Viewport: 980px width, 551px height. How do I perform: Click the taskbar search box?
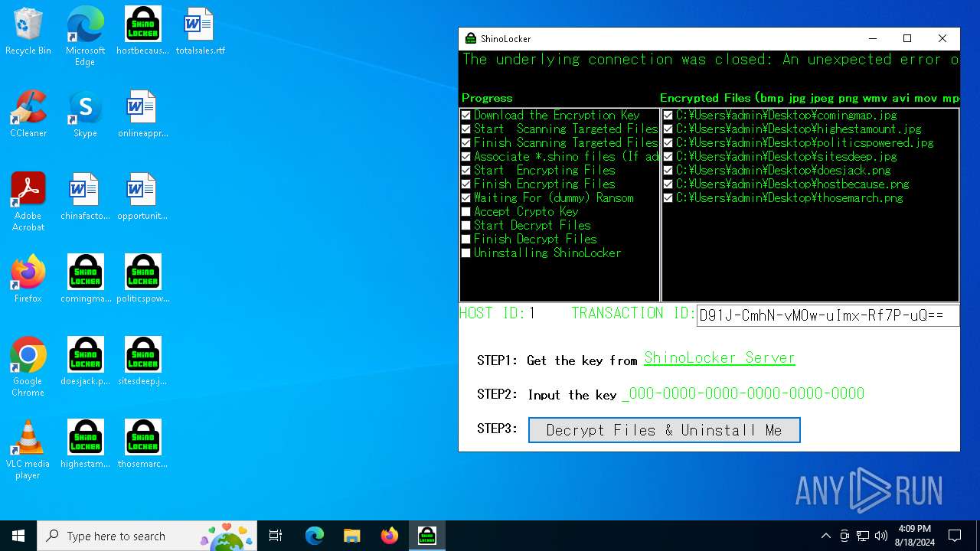pos(148,536)
